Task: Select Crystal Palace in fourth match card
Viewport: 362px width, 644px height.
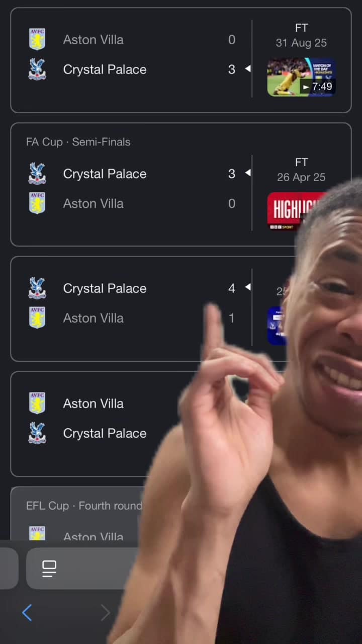Action: click(105, 433)
